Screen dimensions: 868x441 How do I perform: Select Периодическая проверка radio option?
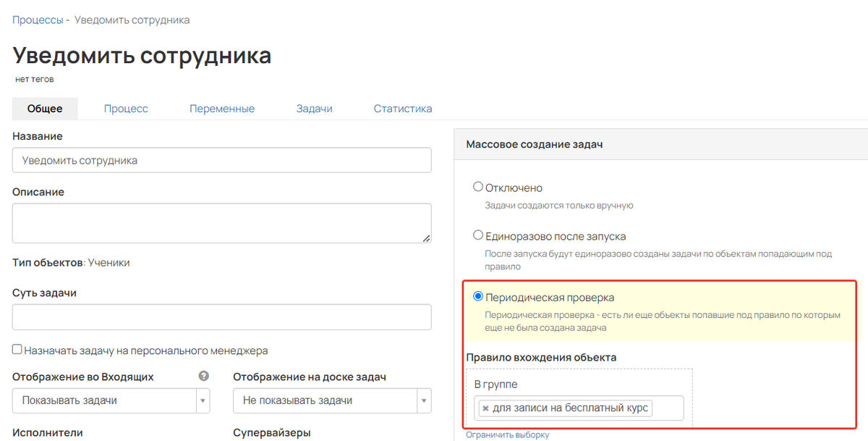477,296
